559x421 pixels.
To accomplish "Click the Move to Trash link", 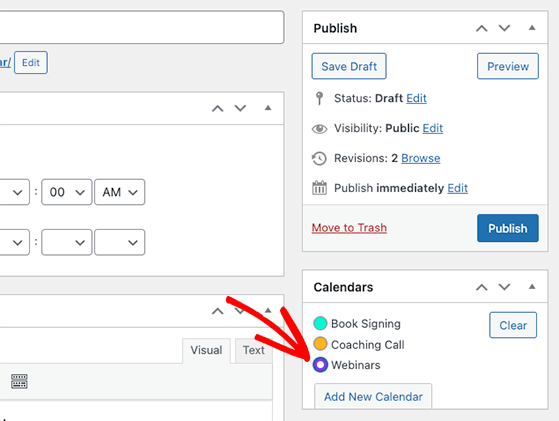I will point(349,228).
